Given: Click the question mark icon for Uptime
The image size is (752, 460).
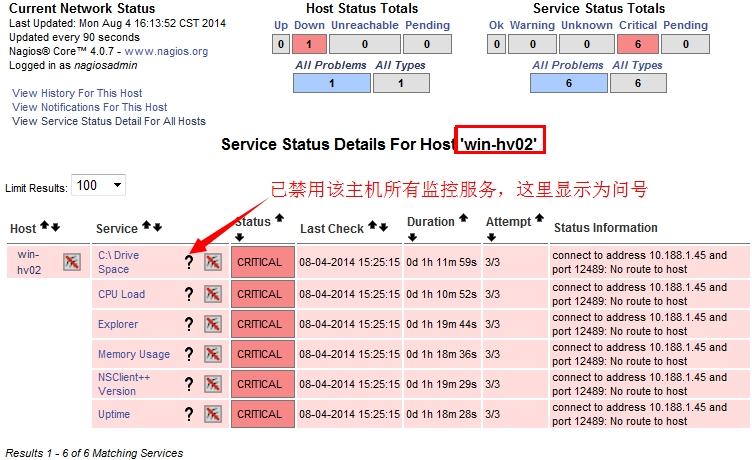Looking at the screenshot, I should [189, 414].
